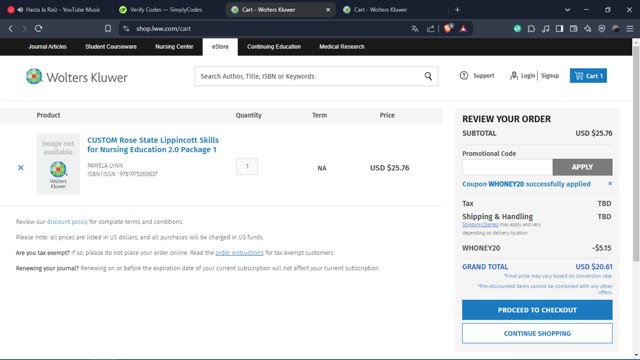Open Leo AI sparkle icon
The width and height of the screenshot is (640, 360).
(x=587, y=29)
